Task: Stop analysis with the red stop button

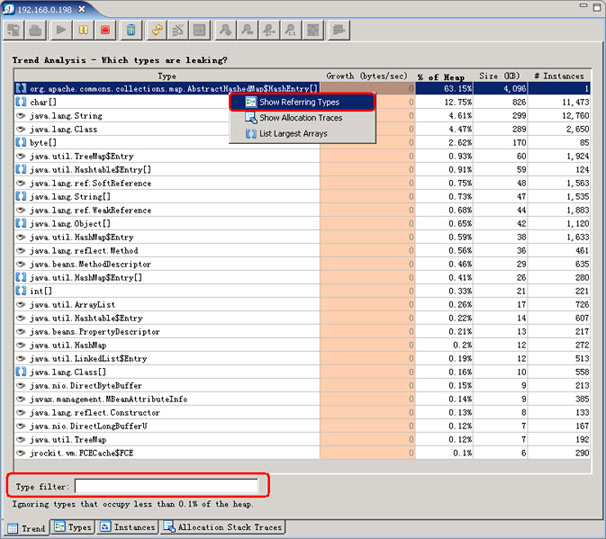Action: 105,30
